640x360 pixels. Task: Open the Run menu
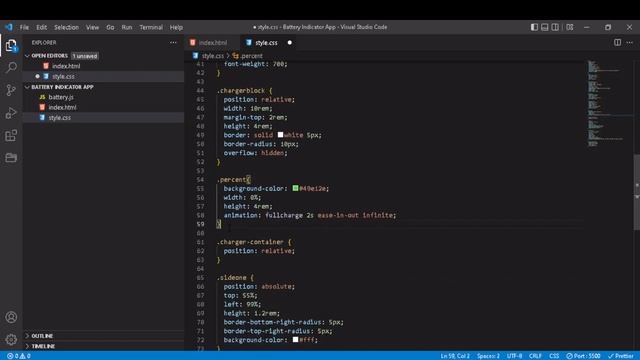(x=127, y=27)
